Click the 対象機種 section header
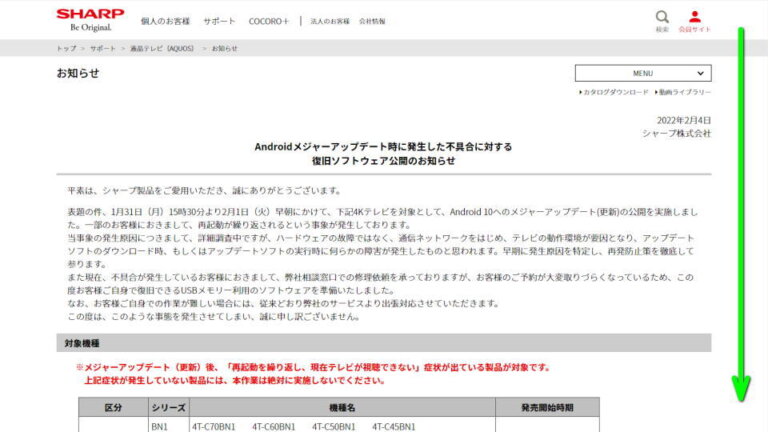 (x=75, y=343)
